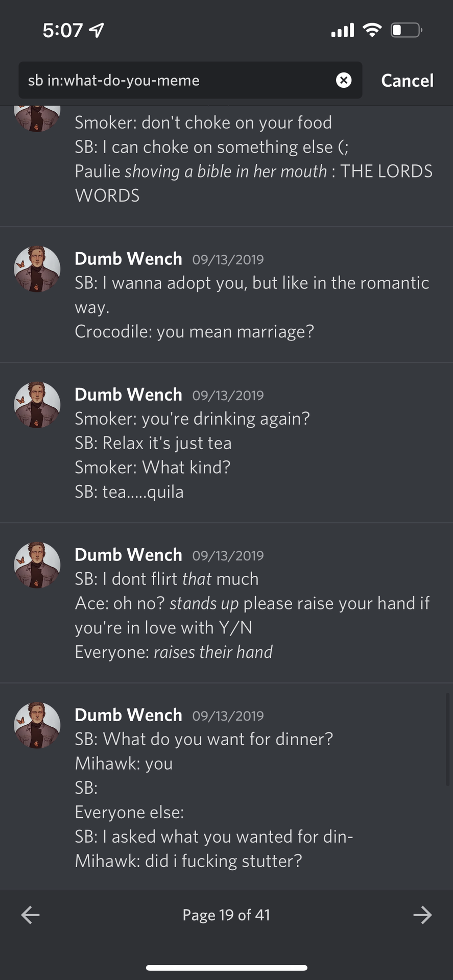Open avatar on the dinner message
Viewport: 453px width, 980px height.
tap(37, 725)
